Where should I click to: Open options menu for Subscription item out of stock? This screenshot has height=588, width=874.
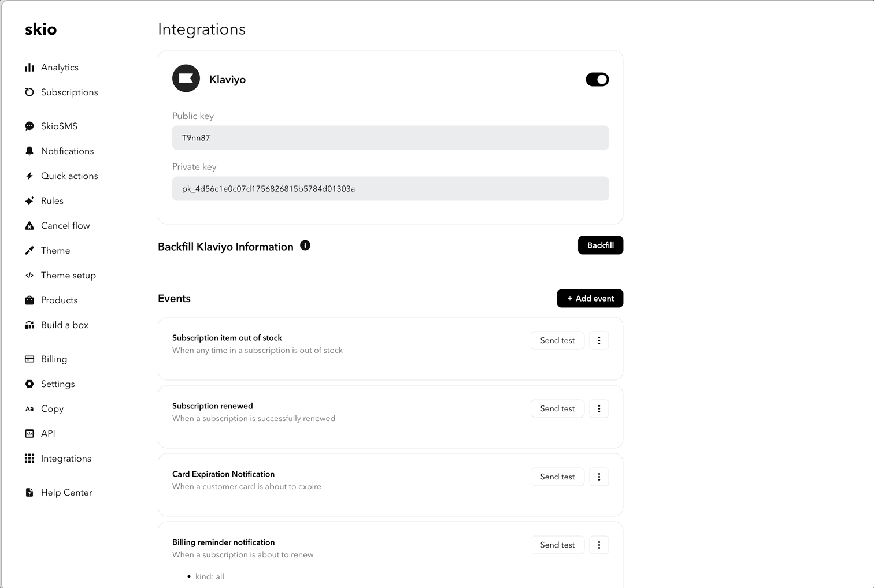(x=599, y=340)
